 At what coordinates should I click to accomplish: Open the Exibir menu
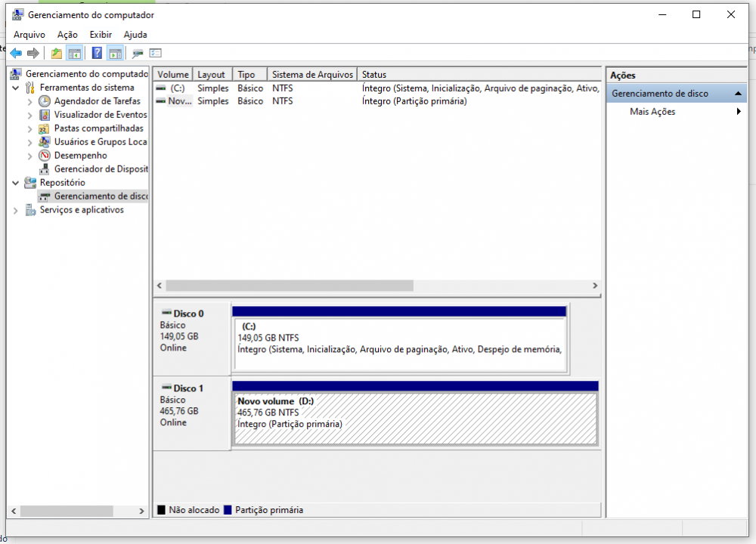(101, 35)
